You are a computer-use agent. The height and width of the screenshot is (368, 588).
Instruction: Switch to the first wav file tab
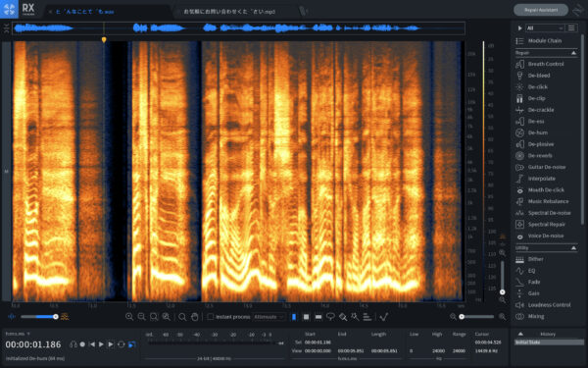click(x=84, y=12)
